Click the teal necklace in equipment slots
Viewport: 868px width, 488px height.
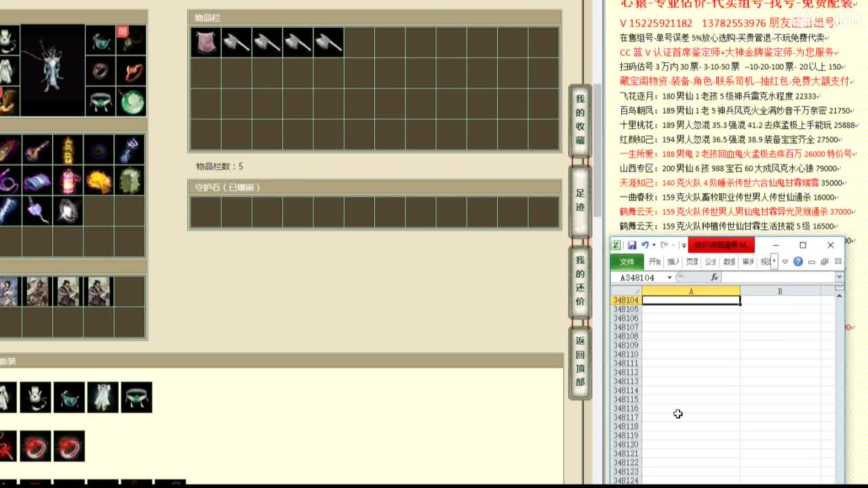tap(100, 41)
